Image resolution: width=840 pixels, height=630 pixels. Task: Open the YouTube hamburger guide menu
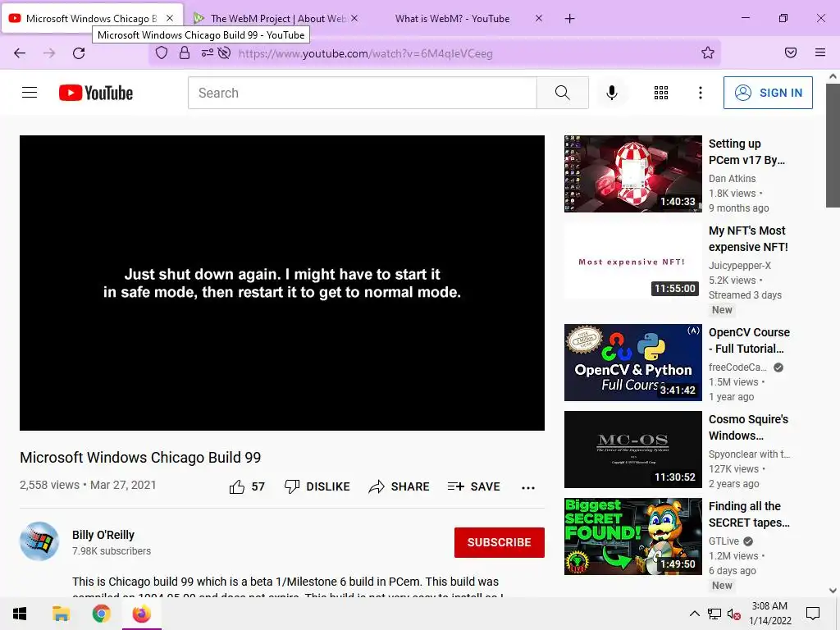tap(30, 93)
